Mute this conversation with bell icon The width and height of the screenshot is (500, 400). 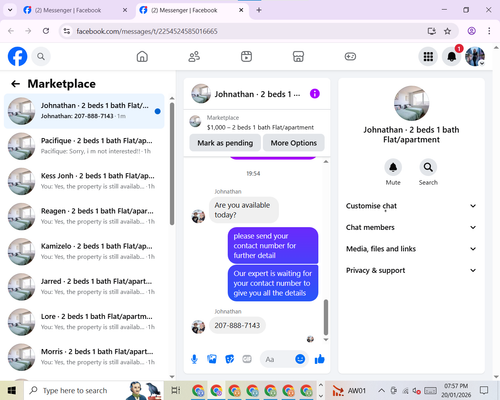(393, 167)
